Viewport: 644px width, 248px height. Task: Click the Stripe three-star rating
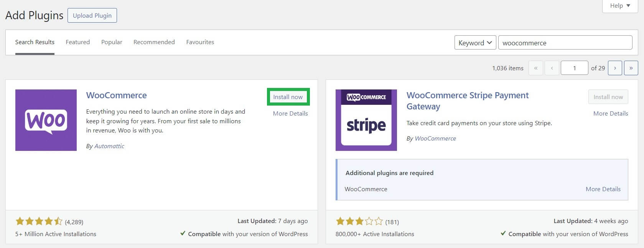point(359,221)
